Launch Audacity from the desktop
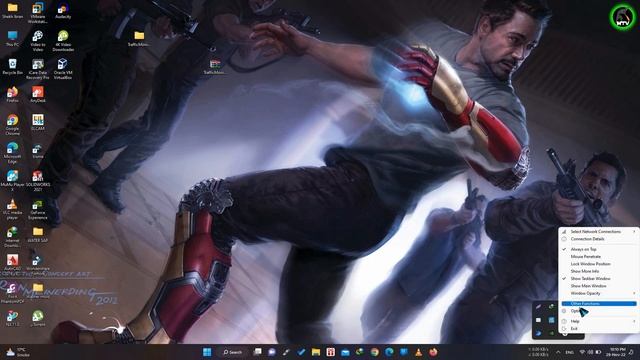Image resolution: width=640 pixels, height=360 pixels. coord(63,11)
